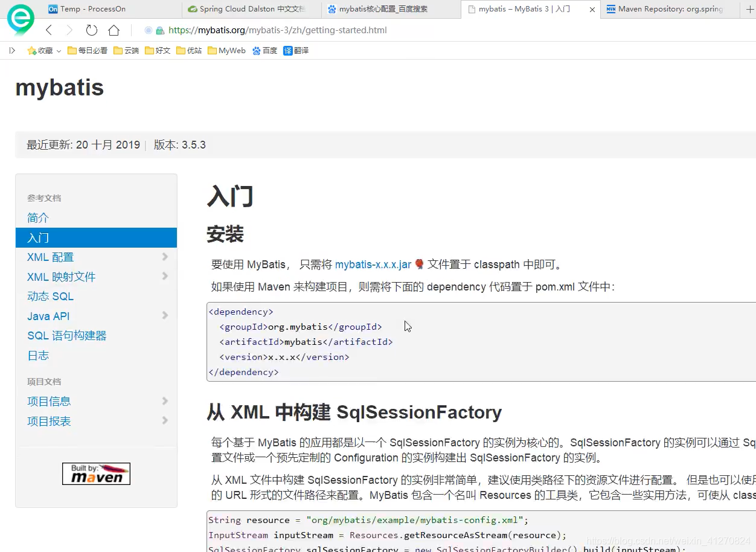This screenshot has height=552, width=756.
Task: Click the Built by Maven badge
Action: tap(96, 474)
